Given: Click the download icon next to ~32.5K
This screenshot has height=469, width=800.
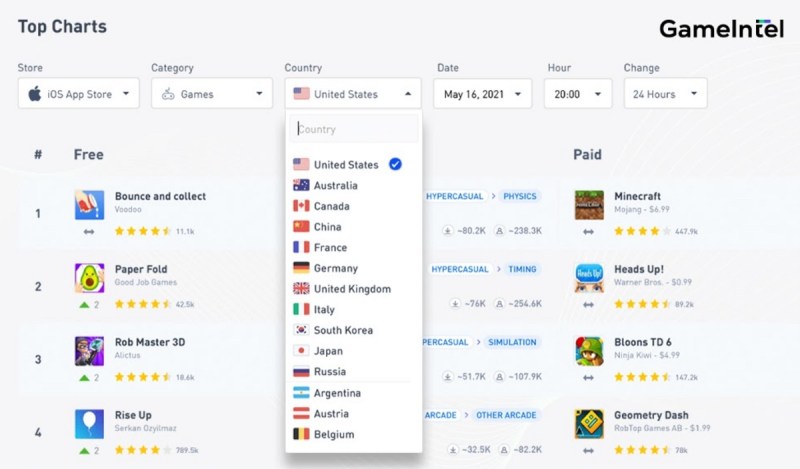Looking at the screenshot, I should [453, 450].
